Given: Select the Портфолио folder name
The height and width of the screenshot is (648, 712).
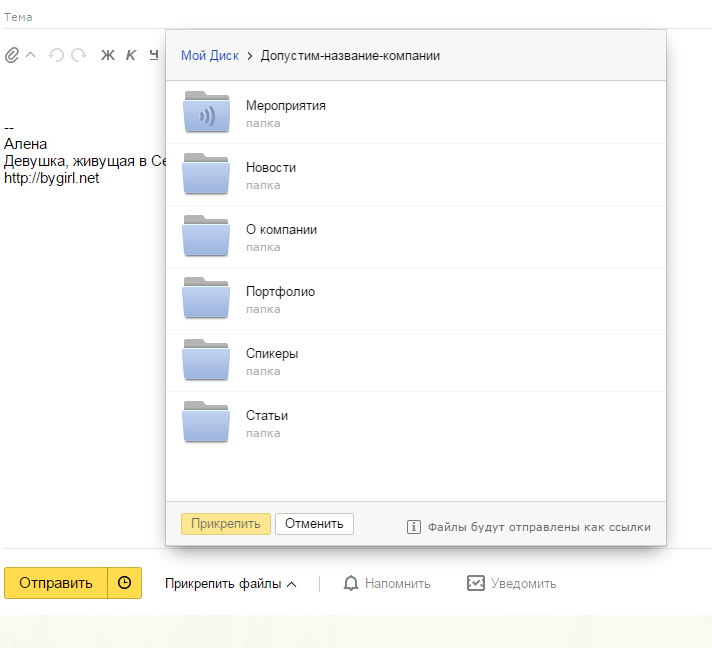Looking at the screenshot, I should click(280, 292).
